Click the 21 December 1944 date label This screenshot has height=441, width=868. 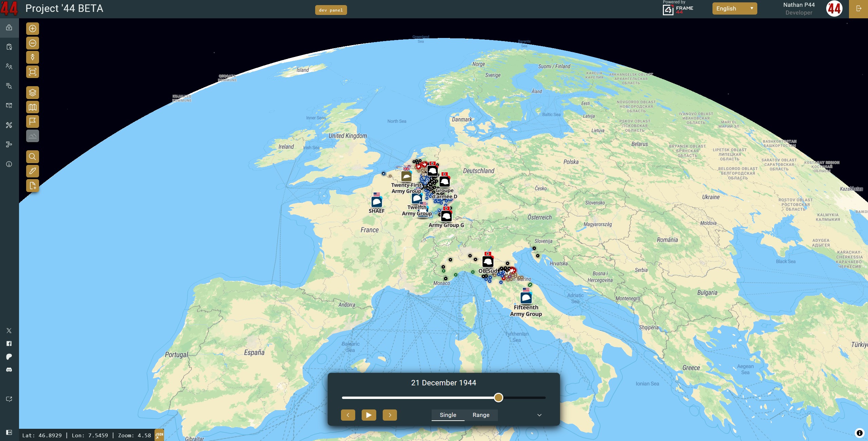(x=444, y=383)
